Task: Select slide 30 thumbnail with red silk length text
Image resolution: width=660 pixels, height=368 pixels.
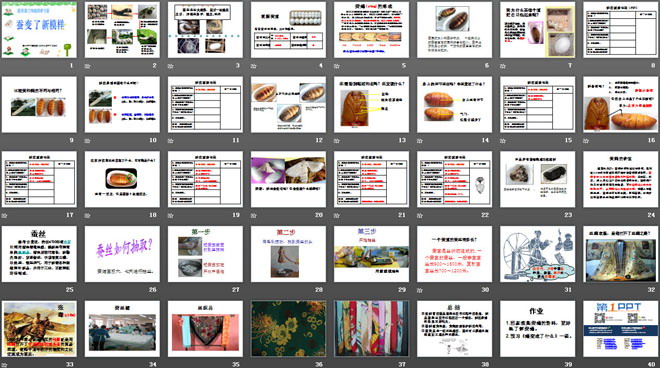Action: pos(455,254)
